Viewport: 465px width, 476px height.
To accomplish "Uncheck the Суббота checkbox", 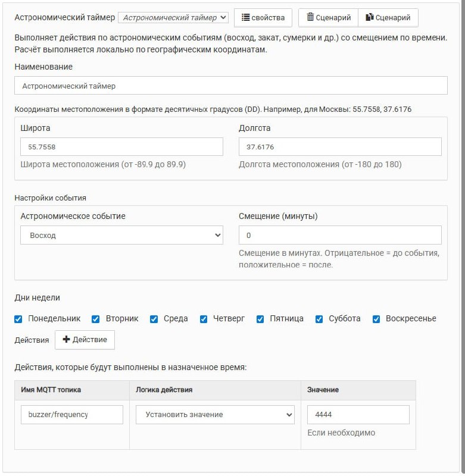I will tap(319, 319).
